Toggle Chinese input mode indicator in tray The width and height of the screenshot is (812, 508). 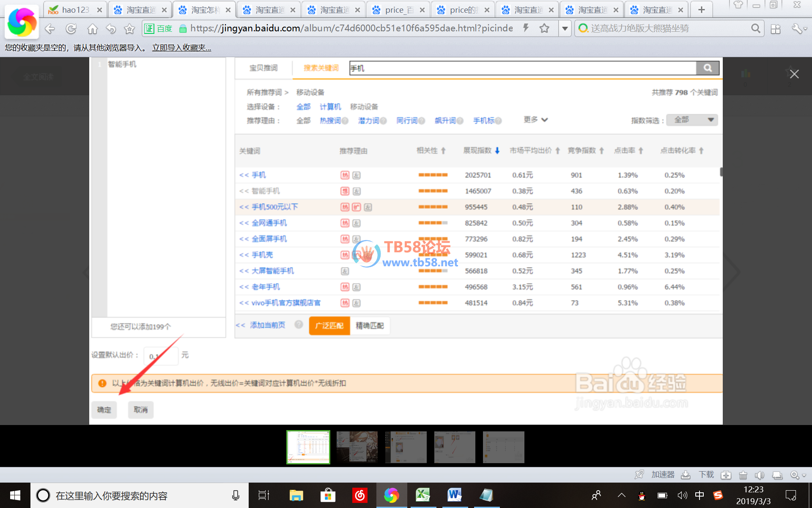coord(700,495)
